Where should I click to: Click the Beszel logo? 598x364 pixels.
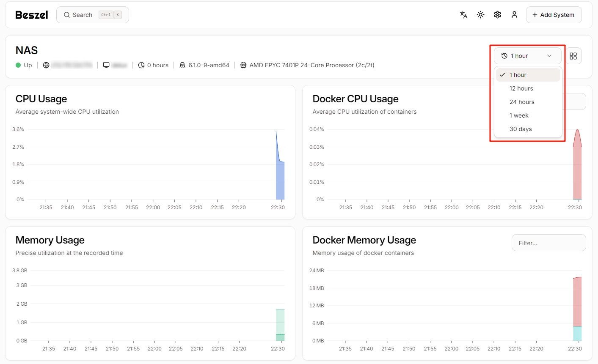coord(32,15)
